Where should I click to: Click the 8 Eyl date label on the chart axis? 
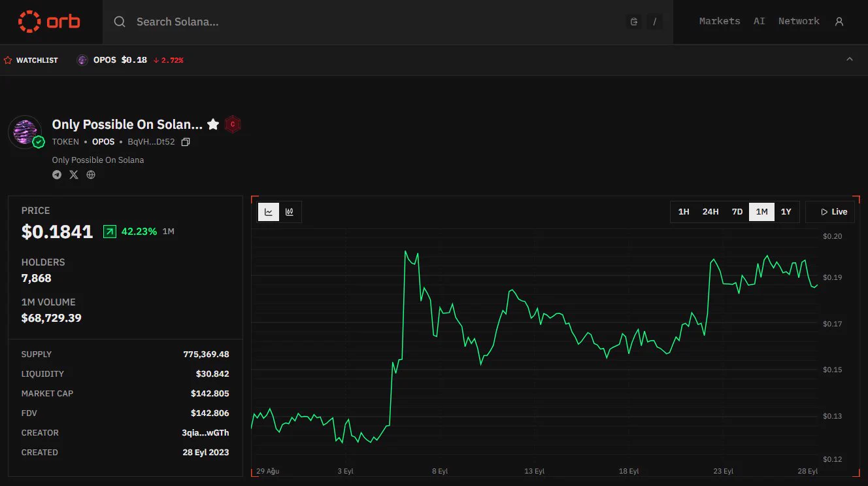tap(440, 471)
